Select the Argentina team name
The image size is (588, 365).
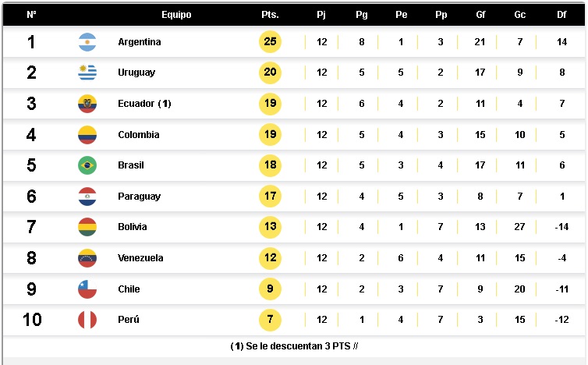point(140,42)
